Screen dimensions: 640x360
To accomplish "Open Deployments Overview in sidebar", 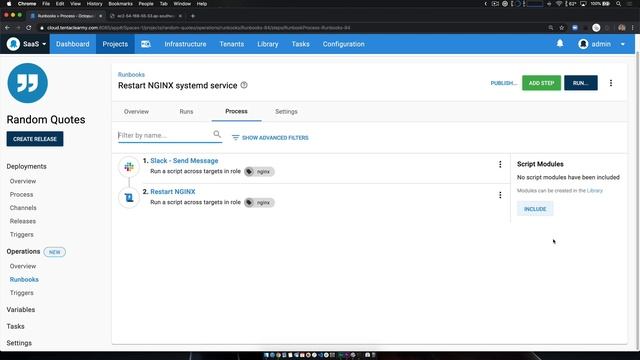I will [x=23, y=181].
